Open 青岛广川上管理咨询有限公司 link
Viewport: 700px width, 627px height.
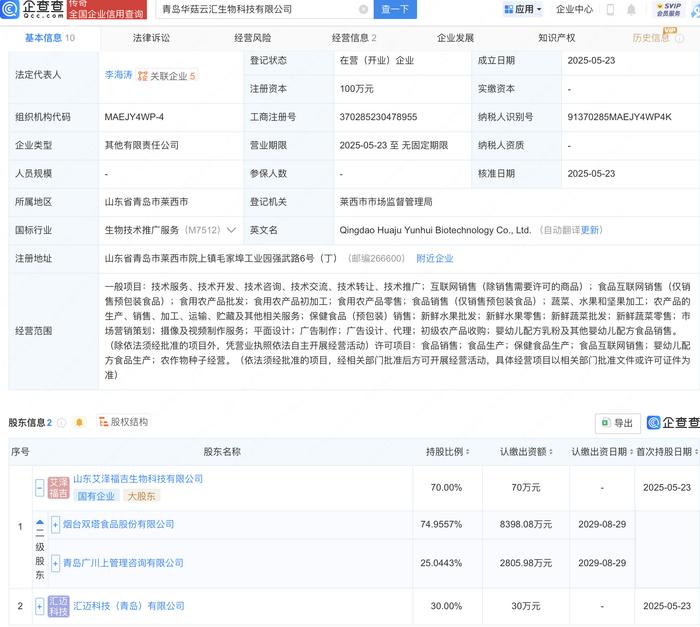tap(123, 563)
